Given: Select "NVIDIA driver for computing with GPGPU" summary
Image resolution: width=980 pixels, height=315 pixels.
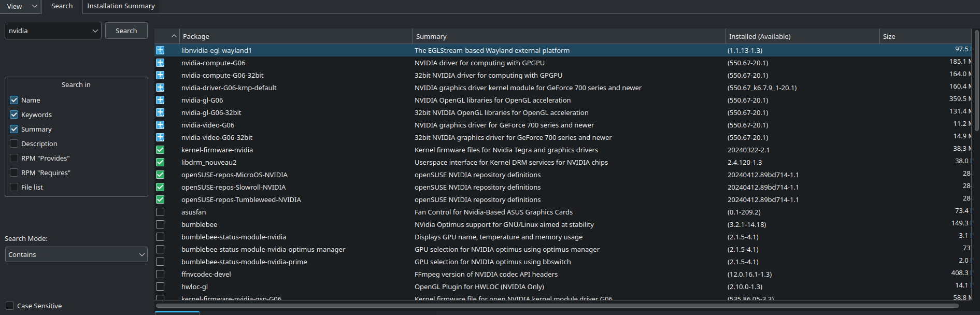Looking at the screenshot, I should (x=479, y=63).
